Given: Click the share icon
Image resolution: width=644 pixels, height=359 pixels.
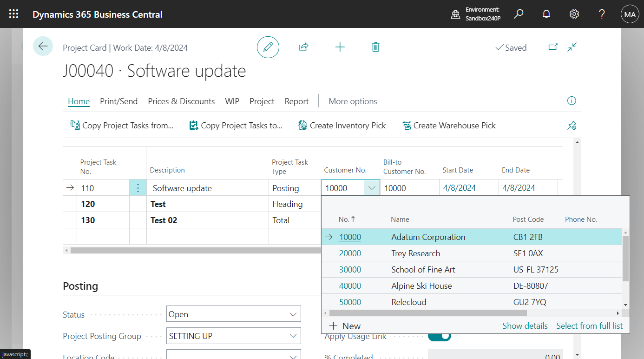Looking at the screenshot, I should (x=303, y=47).
